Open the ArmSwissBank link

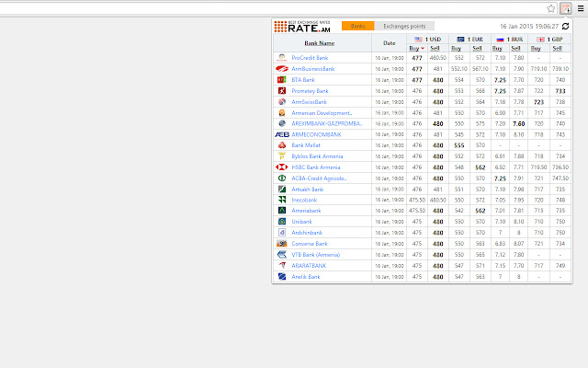tap(310, 102)
